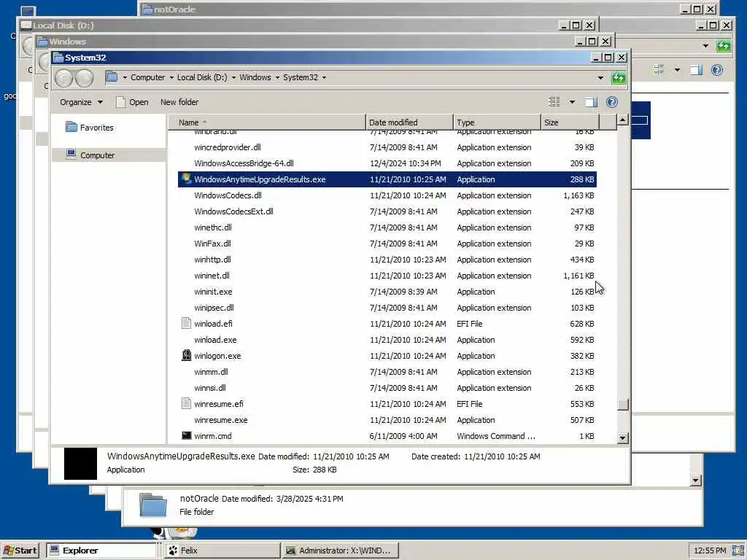Screen dimensions: 747x560
Task: Click New folder in the toolbar
Action: click(x=179, y=102)
